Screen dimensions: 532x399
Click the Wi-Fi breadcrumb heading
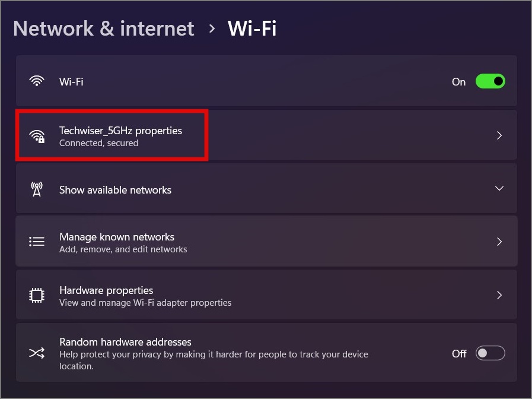pyautogui.click(x=252, y=28)
